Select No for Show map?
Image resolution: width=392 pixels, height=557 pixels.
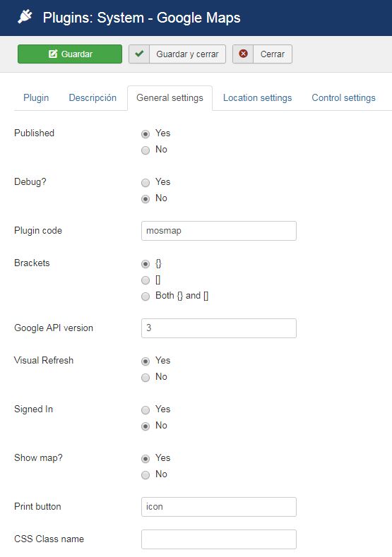click(x=145, y=475)
